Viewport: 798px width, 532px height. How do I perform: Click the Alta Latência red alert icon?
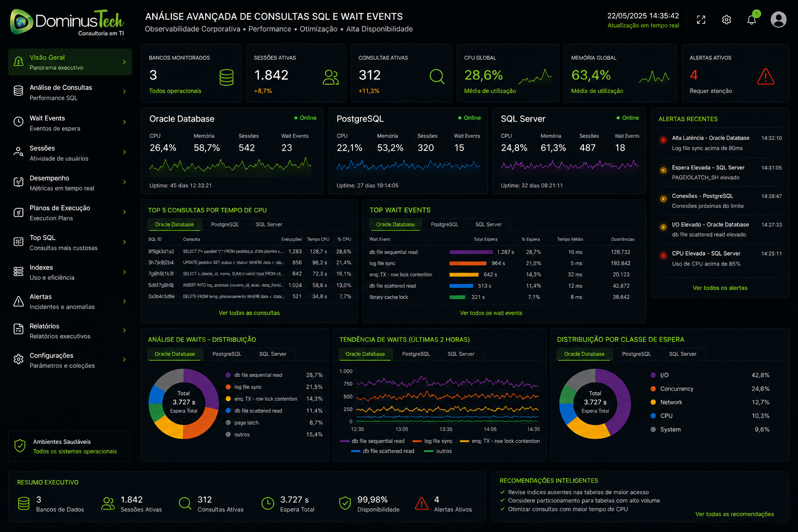(x=663, y=140)
